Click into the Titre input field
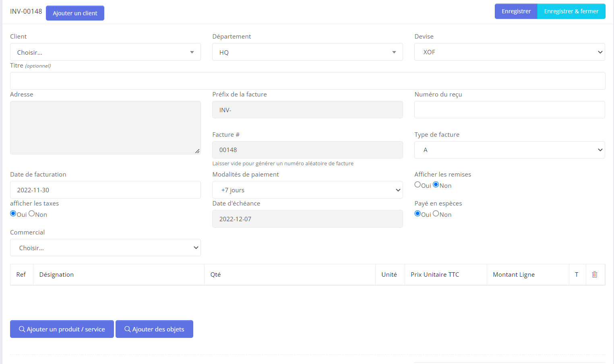This screenshot has height=364, width=614. pos(307,81)
